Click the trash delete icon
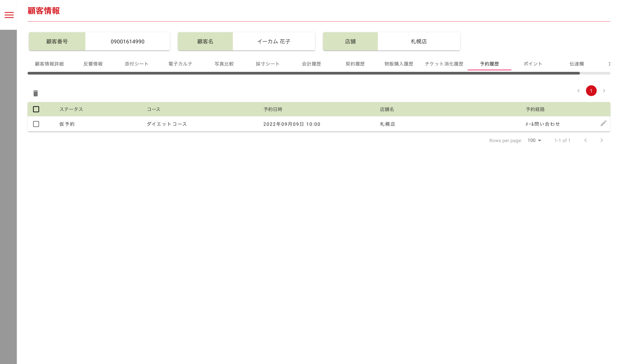 (36, 93)
